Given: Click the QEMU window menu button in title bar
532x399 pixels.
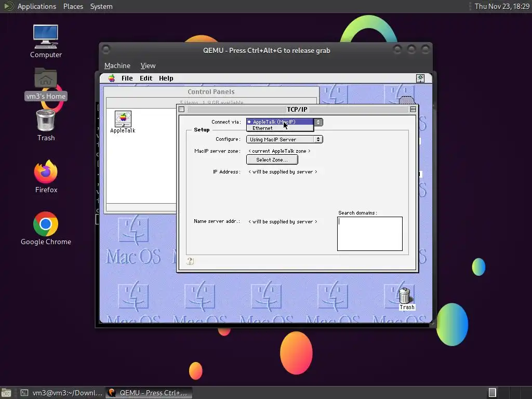Looking at the screenshot, I should click(x=106, y=49).
